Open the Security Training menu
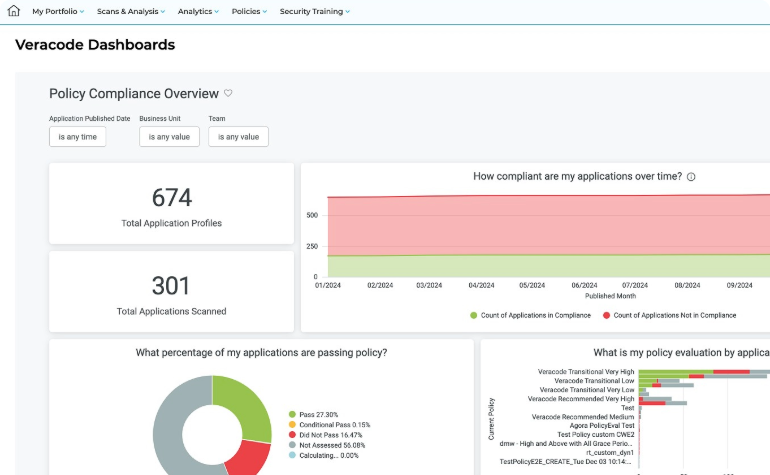 pos(314,12)
